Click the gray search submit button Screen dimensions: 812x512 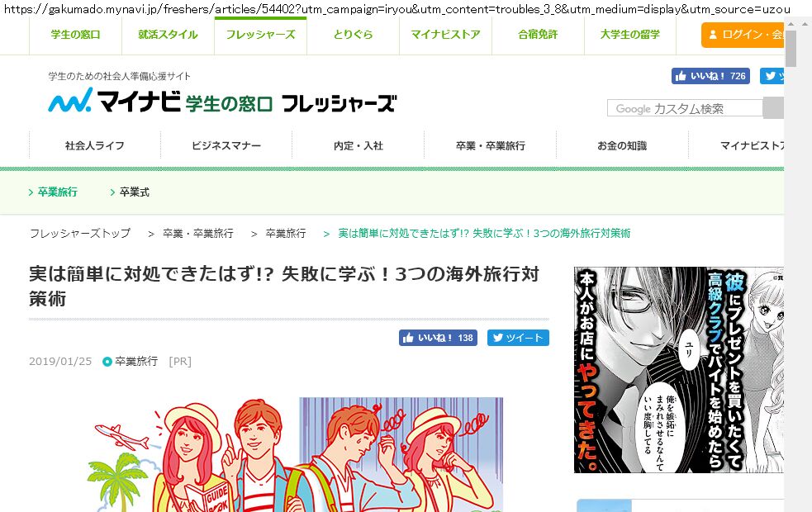pos(773,108)
